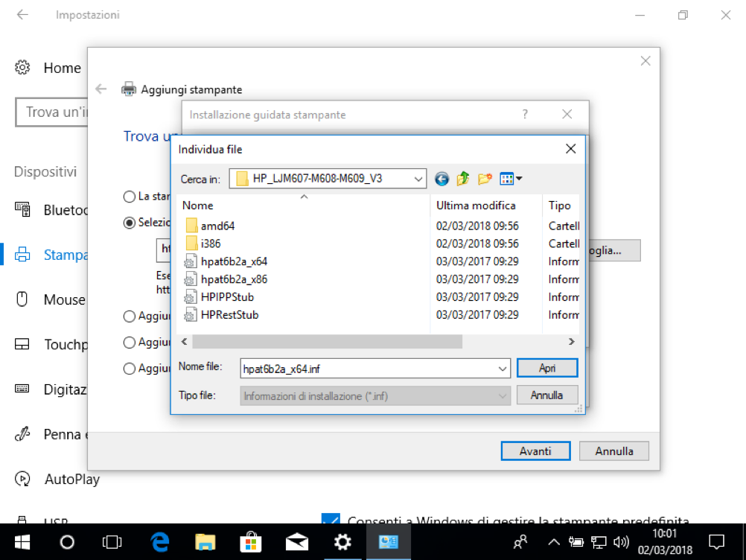Expand the Nome file dropdown arrow
This screenshot has height=560, width=746.
(x=503, y=369)
